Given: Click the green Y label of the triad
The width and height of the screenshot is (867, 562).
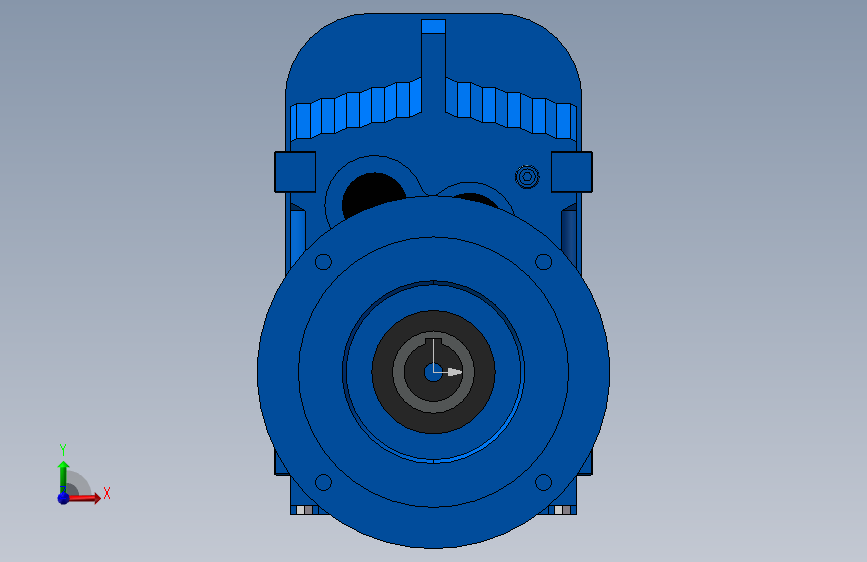Looking at the screenshot, I should pos(63,450).
